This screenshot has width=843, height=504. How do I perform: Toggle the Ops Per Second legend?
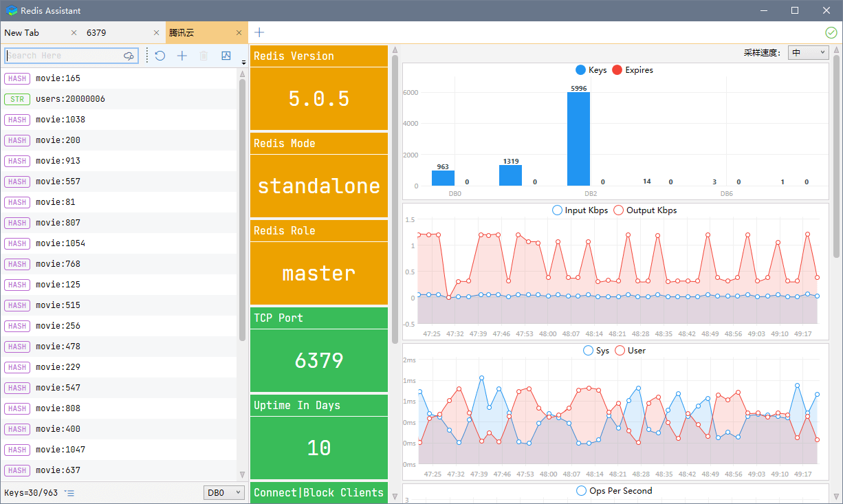click(614, 491)
